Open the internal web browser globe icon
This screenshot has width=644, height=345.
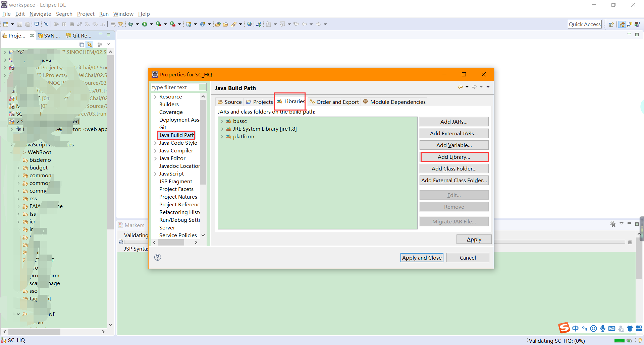(250, 24)
